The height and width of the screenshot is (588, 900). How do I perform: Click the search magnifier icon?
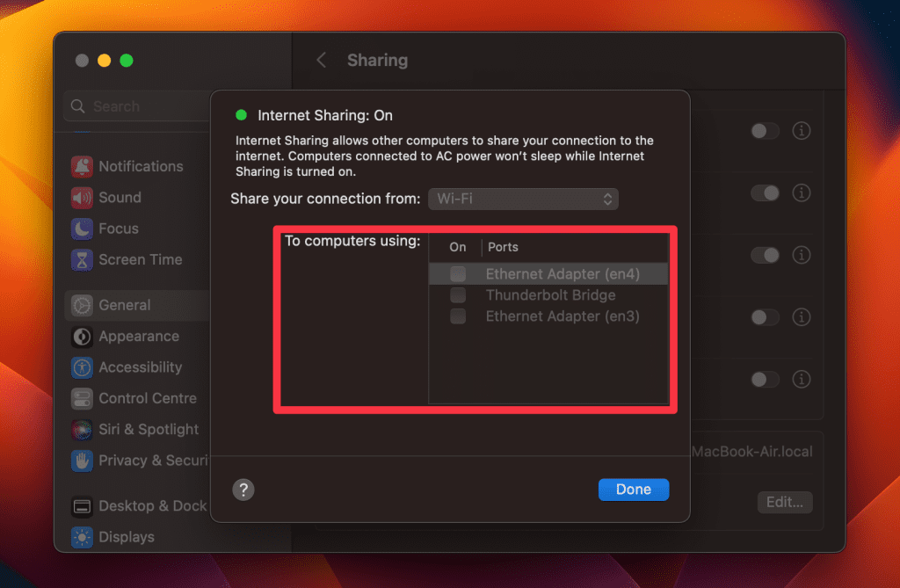[78, 106]
